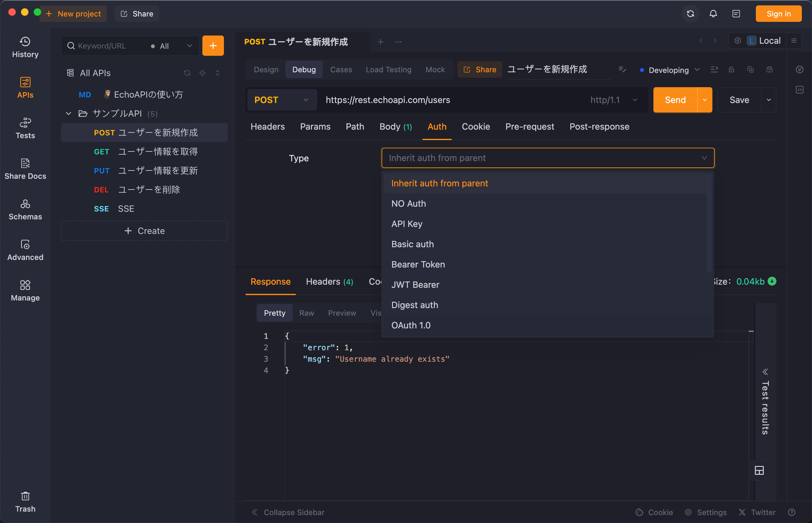Select Bearer Token auth type
The height and width of the screenshot is (523, 812).
pyautogui.click(x=418, y=264)
